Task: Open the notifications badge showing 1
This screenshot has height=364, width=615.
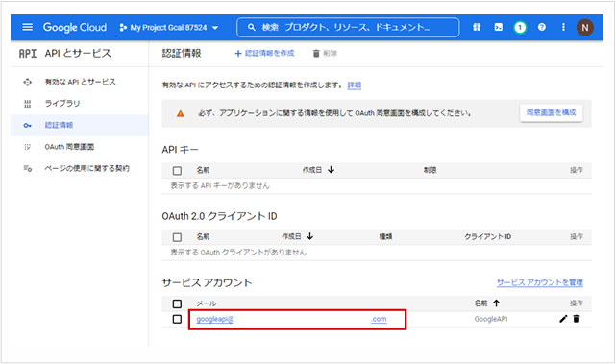Action: click(x=520, y=27)
